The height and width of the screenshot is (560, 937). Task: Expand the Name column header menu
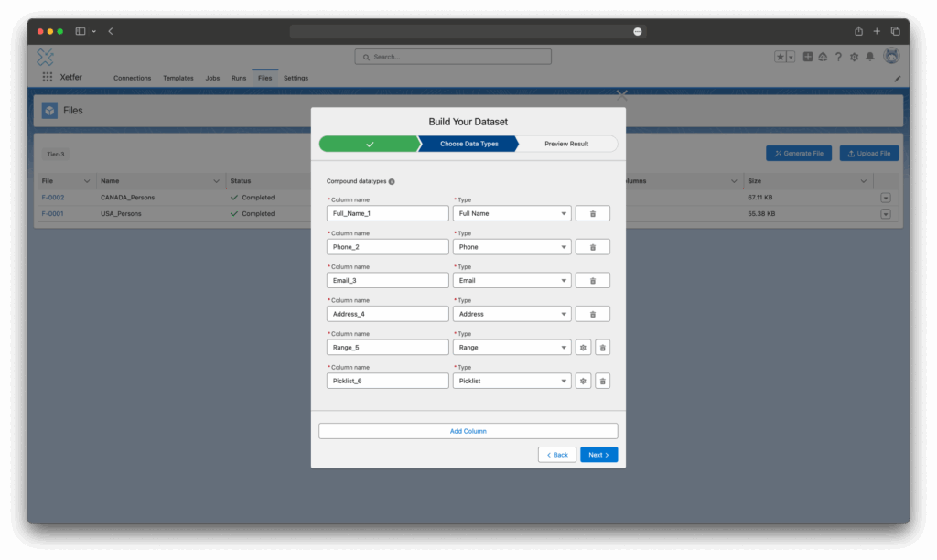pyautogui.click(x=216, y=181)
